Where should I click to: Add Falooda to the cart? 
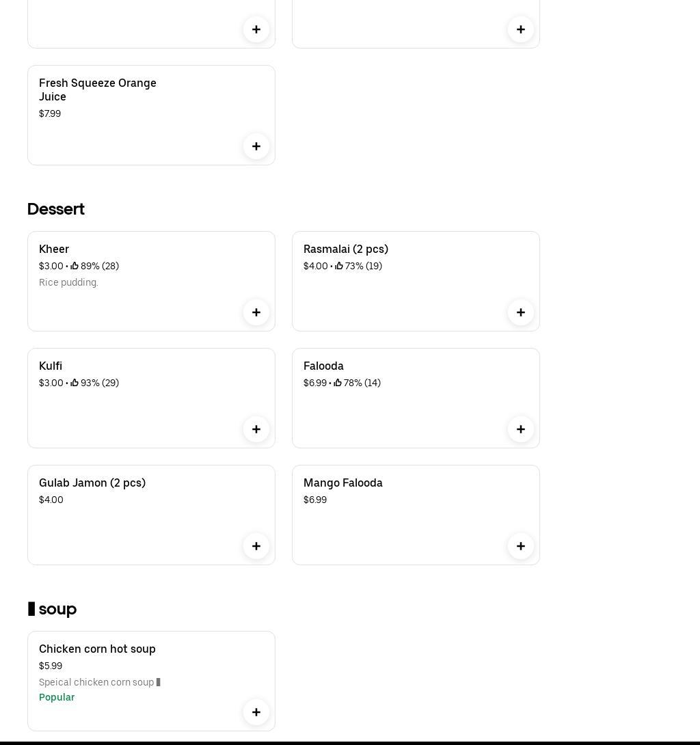pos(521,429)
